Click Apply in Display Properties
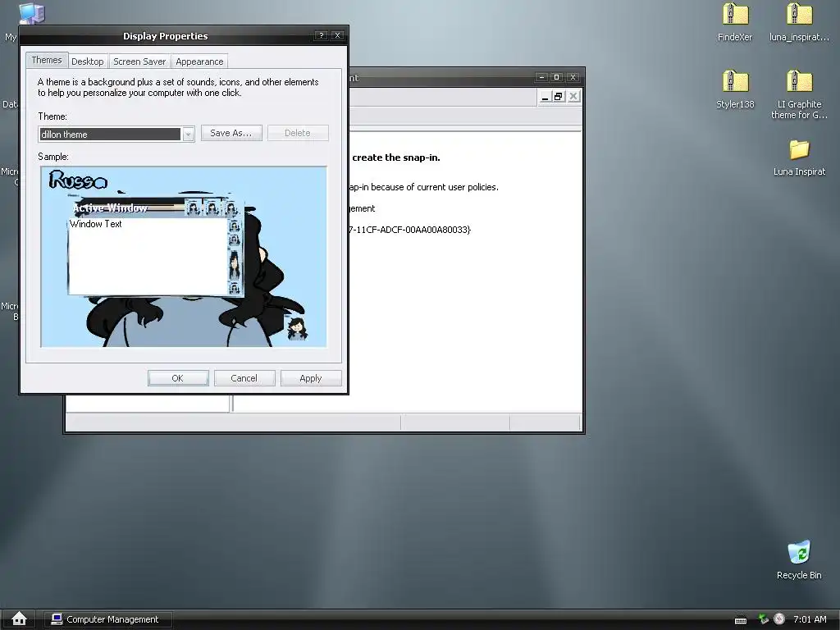Viewport: 840px width, 630px height. coord(311,378)
